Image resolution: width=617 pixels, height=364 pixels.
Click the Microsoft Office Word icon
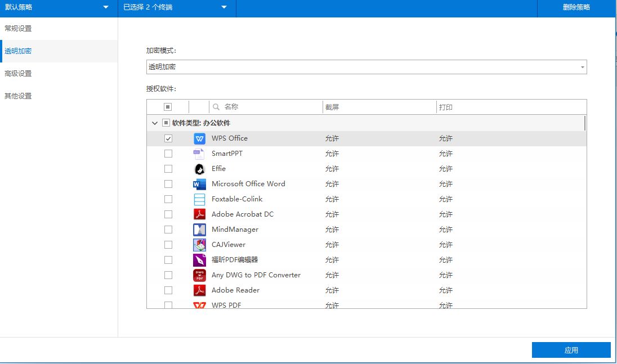click(x=199, y=184)
